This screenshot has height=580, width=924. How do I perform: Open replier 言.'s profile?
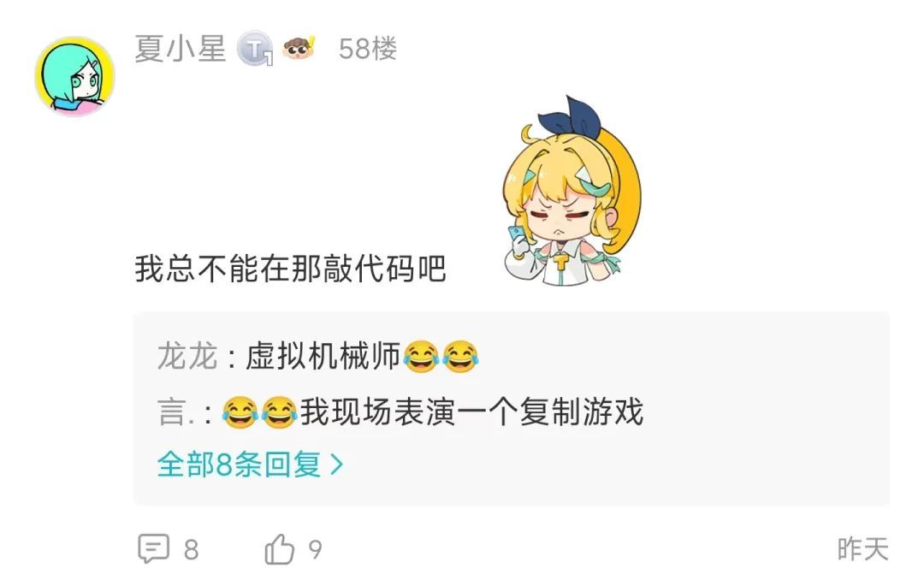[x=175, y=411]
